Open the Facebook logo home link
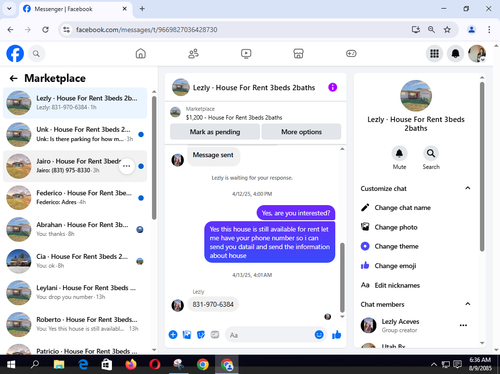 click(x=15, y=53)
